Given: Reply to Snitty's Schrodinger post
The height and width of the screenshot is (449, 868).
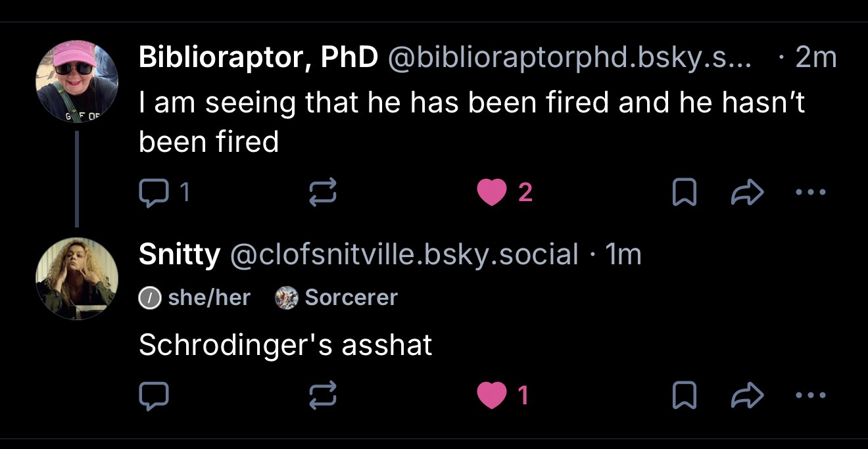Looking at the screenshot, I should [x=154, y=395].
